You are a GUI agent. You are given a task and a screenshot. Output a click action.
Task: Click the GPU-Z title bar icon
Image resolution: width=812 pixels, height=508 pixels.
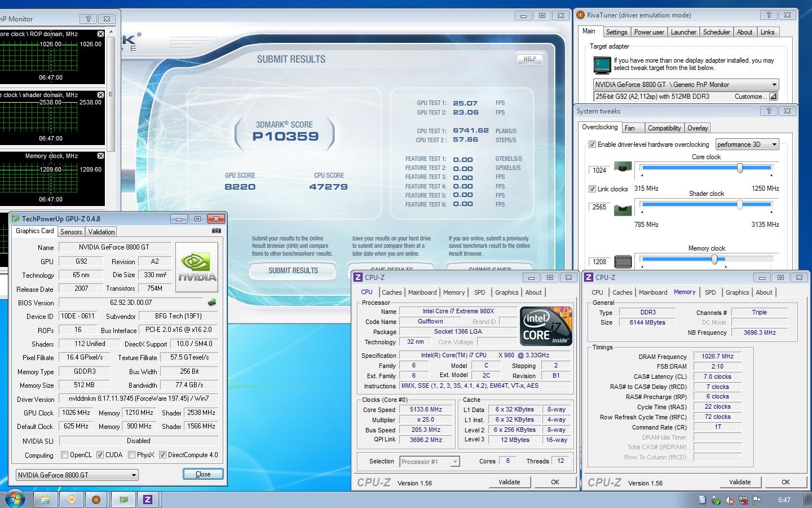(16, 218)
